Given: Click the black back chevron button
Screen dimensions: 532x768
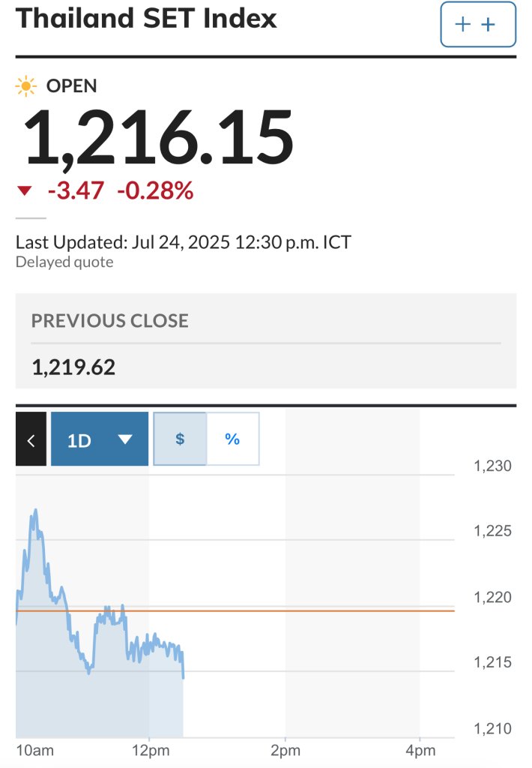Looking at the screenshot, I should (x=31, y=439).
